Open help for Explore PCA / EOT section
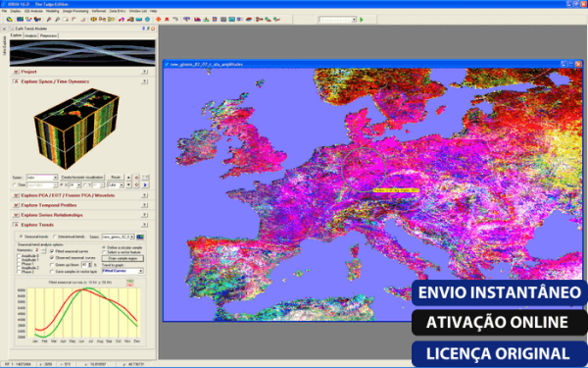Viewport: 588px width, 368px height. pos(145,195)
